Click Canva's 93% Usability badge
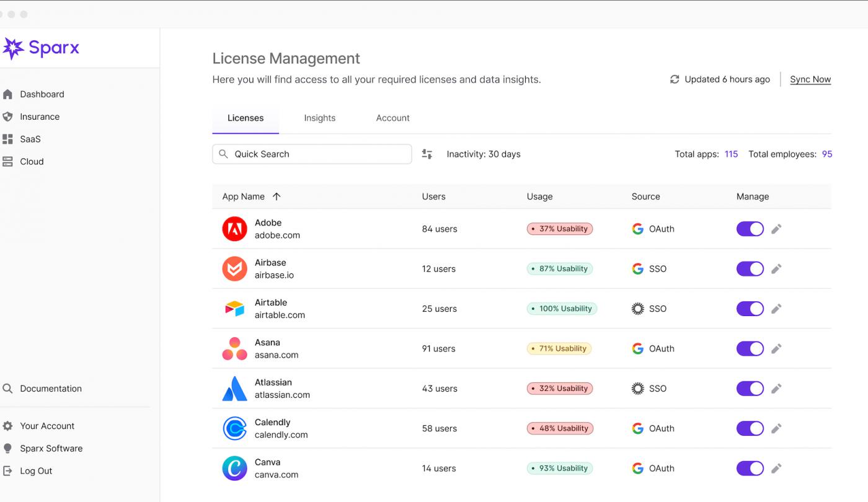This screenshot has height=502, width=868. click(560, 468)
